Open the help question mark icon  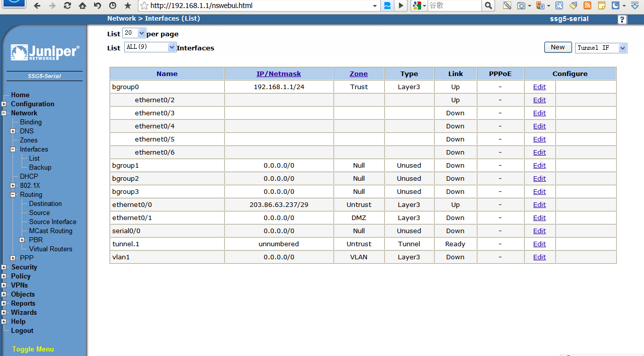[622, 20]
